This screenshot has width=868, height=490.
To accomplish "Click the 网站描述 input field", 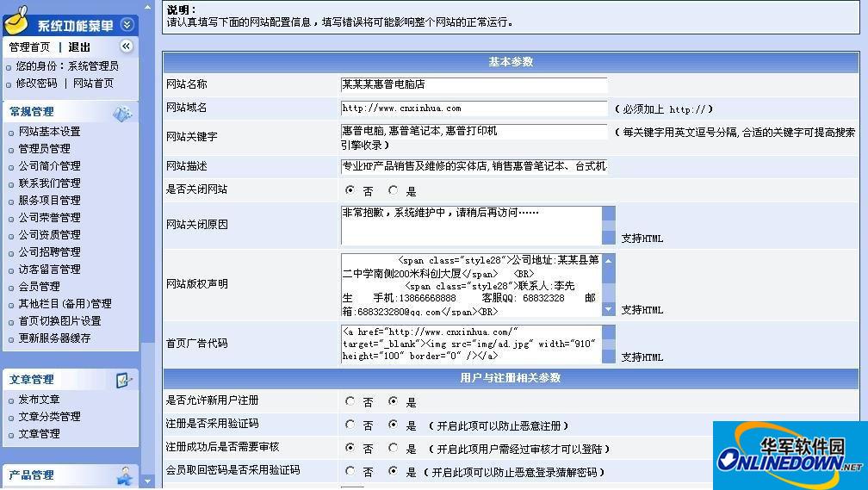I will click(474, 166).
